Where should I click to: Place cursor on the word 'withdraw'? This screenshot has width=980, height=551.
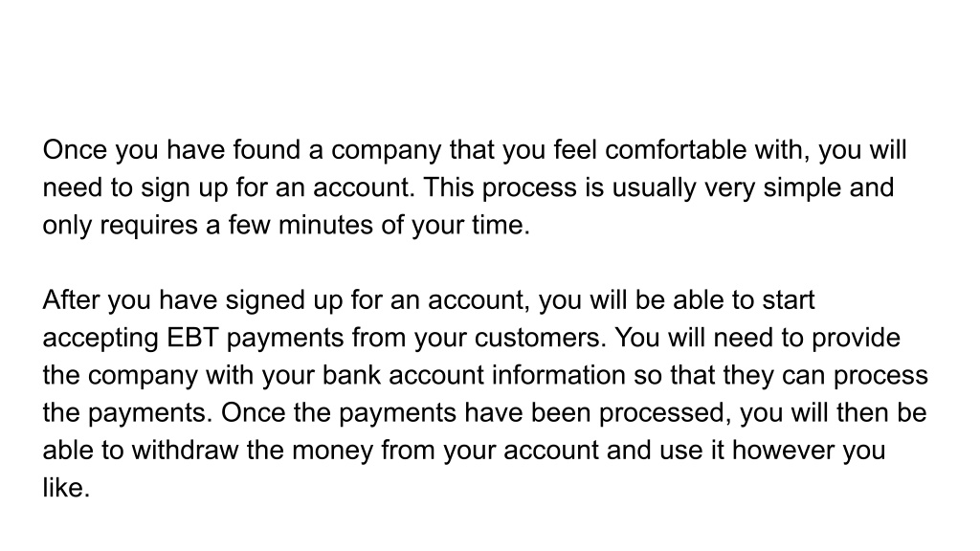point(185,451)
